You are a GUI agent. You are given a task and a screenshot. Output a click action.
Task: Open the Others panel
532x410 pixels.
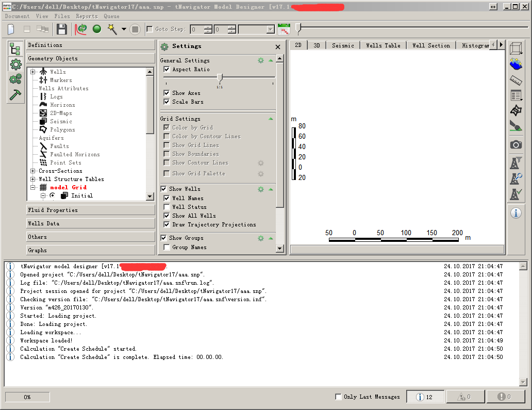coord(91,237)
